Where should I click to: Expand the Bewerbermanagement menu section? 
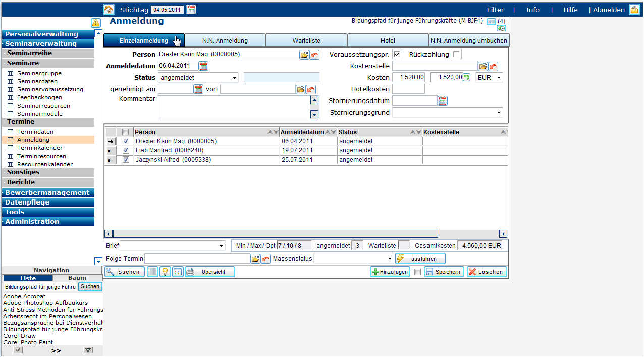pos(48,192)
